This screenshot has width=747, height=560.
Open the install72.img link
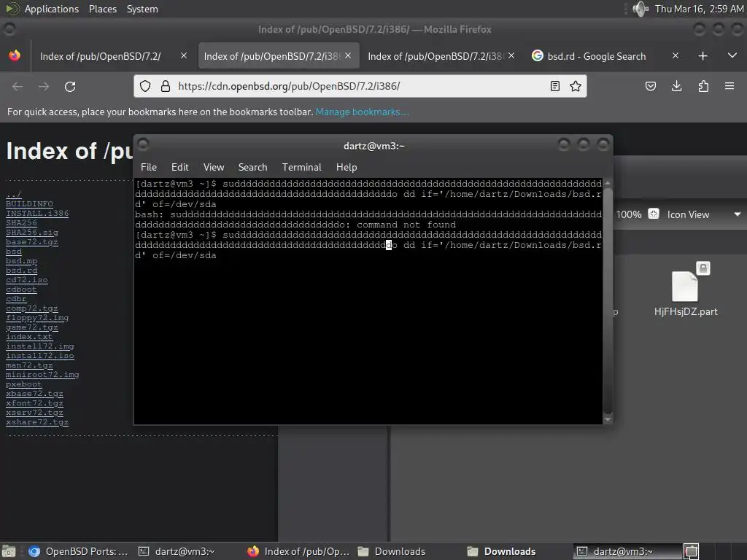click(x=39, y=346)
